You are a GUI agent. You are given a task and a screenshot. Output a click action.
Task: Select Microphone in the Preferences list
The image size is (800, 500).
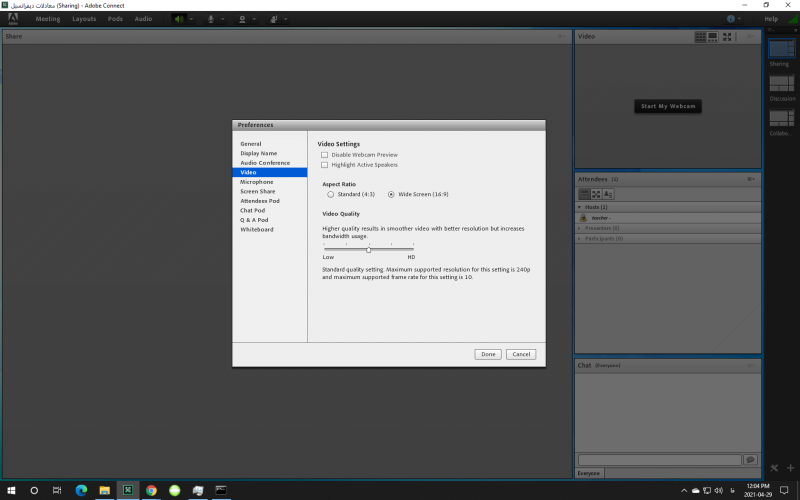(257, 182)
